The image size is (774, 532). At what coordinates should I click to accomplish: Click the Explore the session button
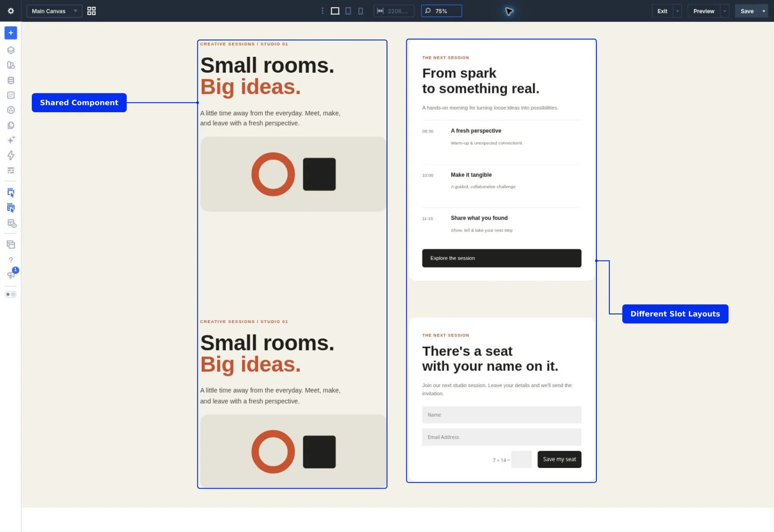pos(501,258)
